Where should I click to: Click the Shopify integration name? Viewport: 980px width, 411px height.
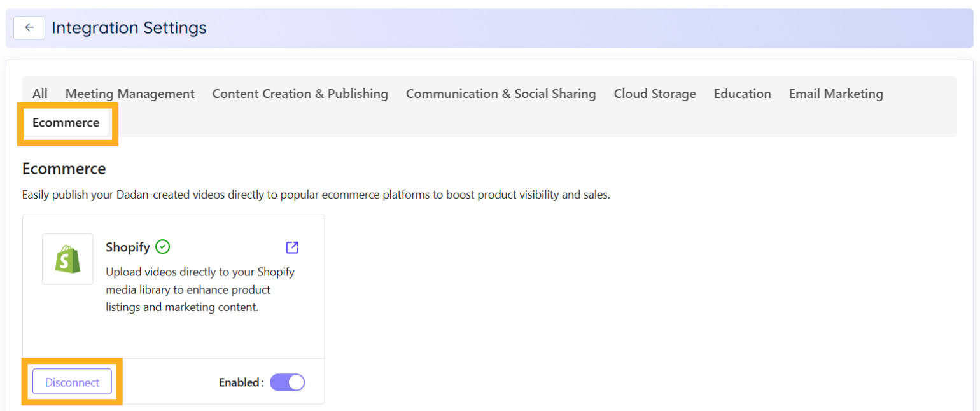coord(128,247)
